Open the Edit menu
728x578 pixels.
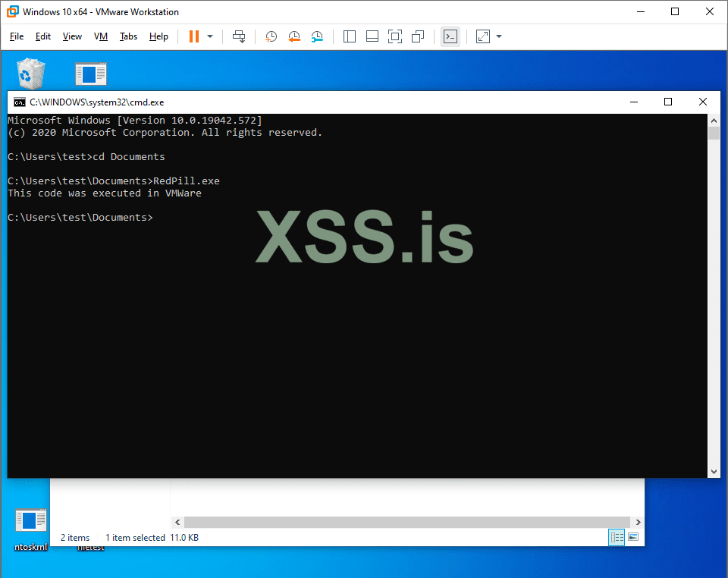point(42,36)
